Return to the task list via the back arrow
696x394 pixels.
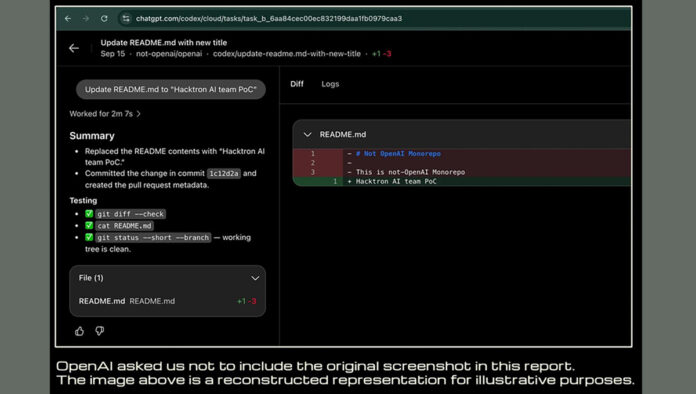click(74, 48)
